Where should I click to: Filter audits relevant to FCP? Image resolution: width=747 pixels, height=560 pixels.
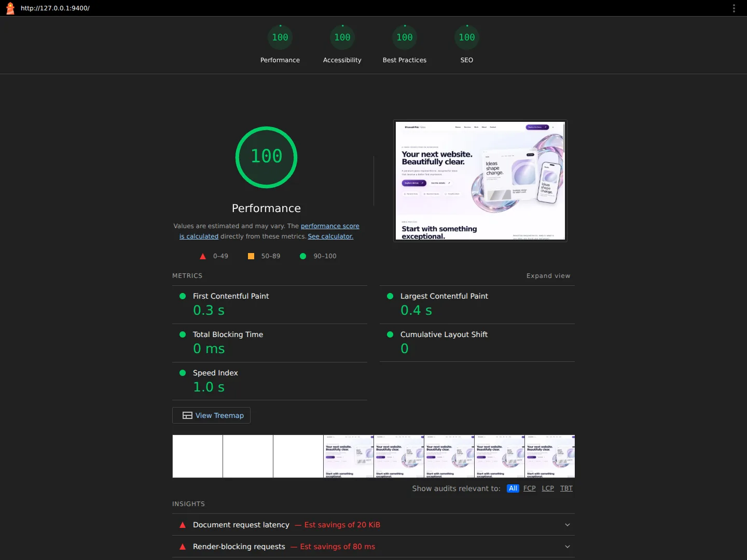click(530, 488)
